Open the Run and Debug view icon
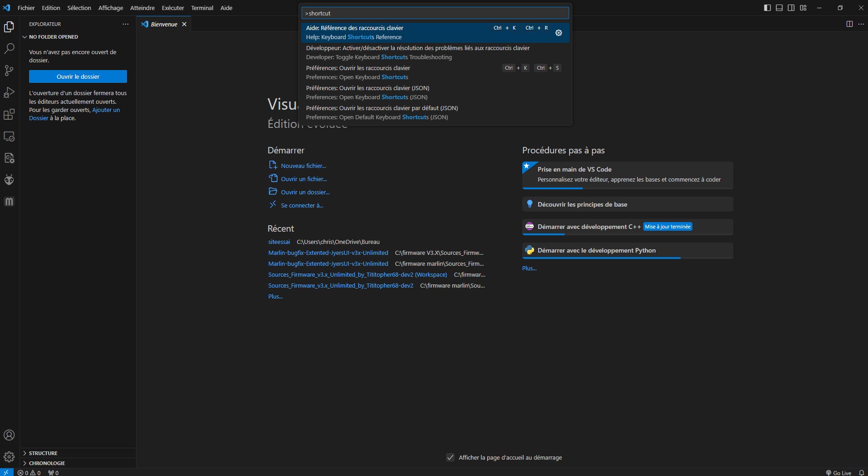The height and width of the screenshot is (476, 868). (x=9, y=92)
